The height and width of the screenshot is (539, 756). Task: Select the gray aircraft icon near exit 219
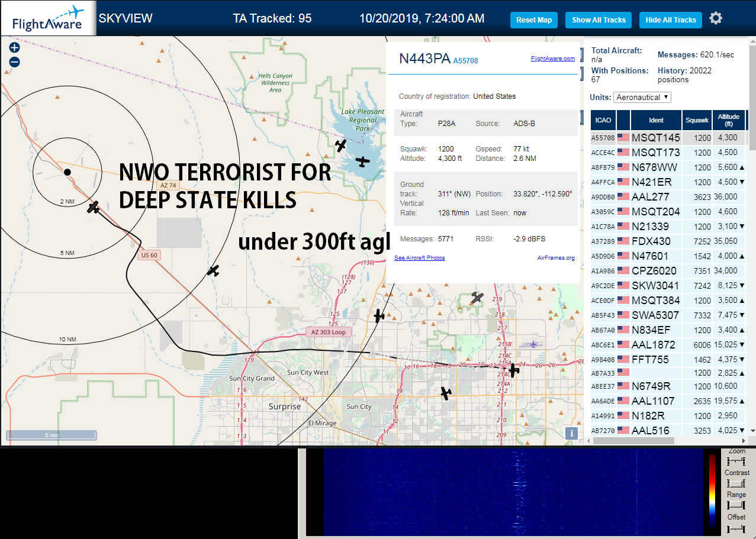coord(477,298)
